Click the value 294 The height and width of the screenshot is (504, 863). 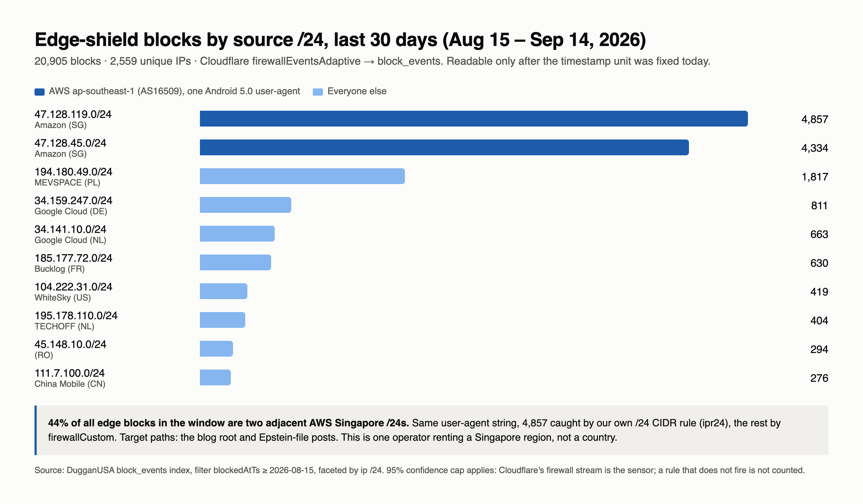click(819, 349)
